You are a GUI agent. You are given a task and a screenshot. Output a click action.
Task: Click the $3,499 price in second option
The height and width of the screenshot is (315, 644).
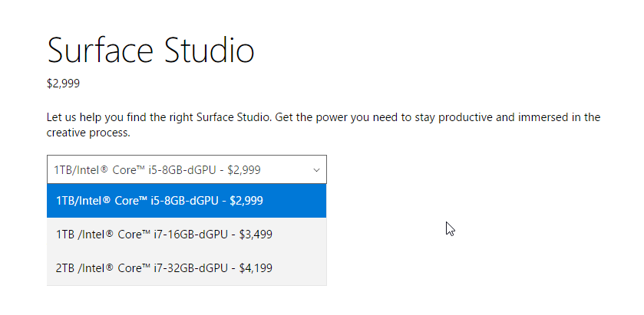coord(256,235)
